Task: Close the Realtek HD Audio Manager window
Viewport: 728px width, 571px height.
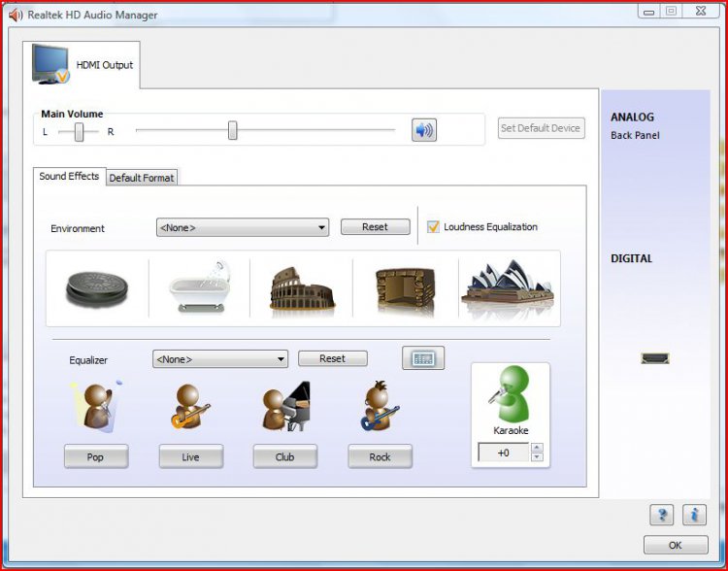Action: point(701,11)
